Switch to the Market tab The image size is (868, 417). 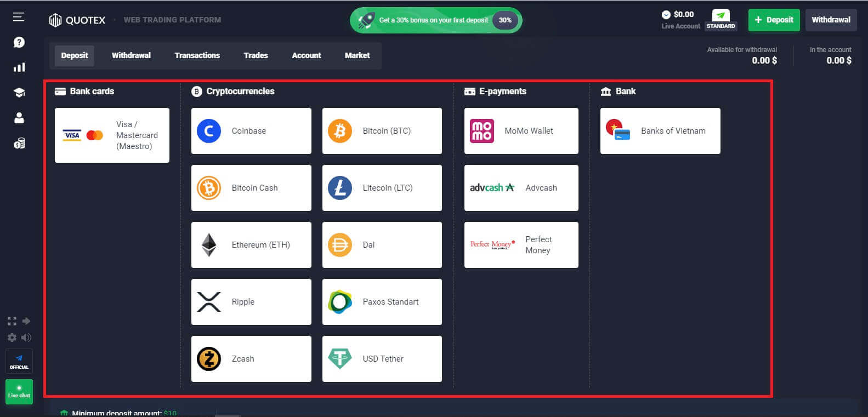tap(357, 55)
